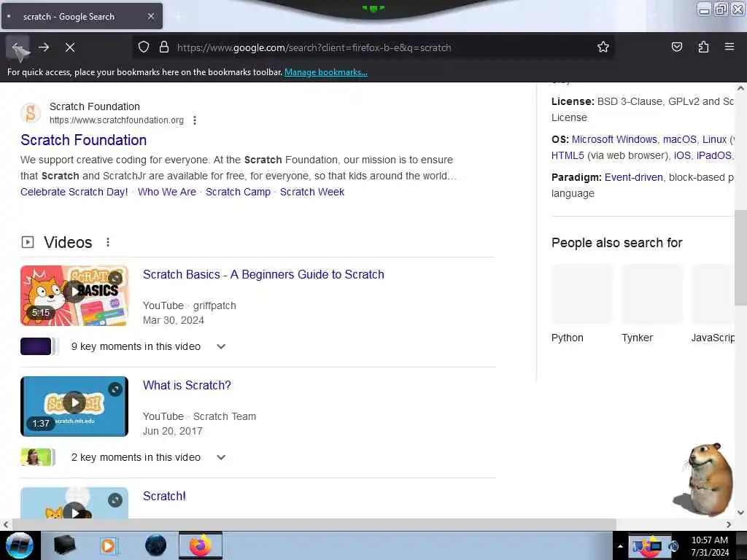Open the tracking protection shield icon
Viewport: 747px width, 560px height.
pyautogui.click(x=144, y=47)
